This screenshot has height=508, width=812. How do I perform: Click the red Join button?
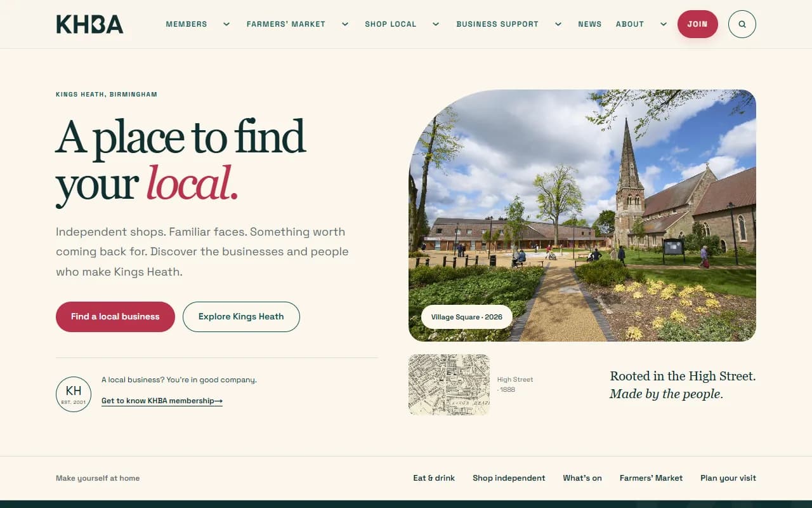[x=698, y=24]
